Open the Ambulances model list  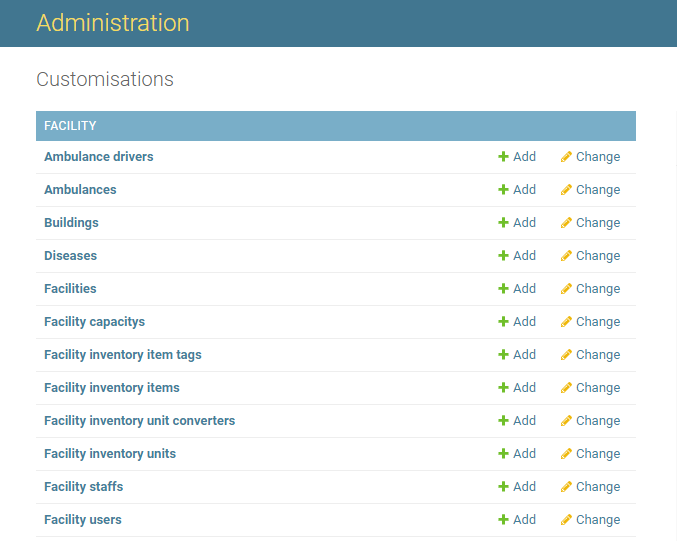(x=80, y=190)
